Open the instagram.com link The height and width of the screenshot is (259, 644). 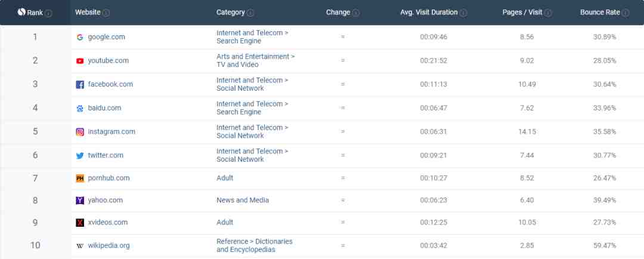coord(112,131)
